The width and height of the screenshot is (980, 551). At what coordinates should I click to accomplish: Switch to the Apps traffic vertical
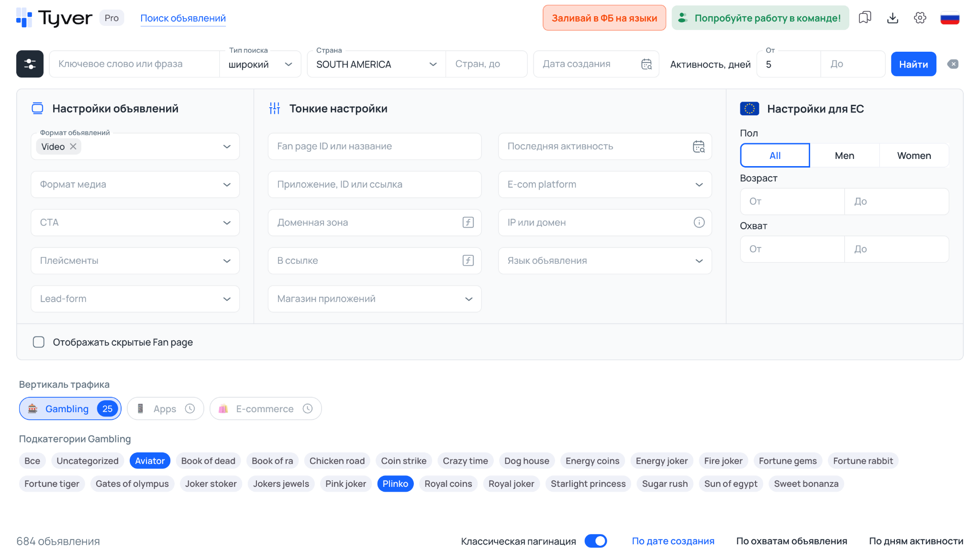pos(165,408)
